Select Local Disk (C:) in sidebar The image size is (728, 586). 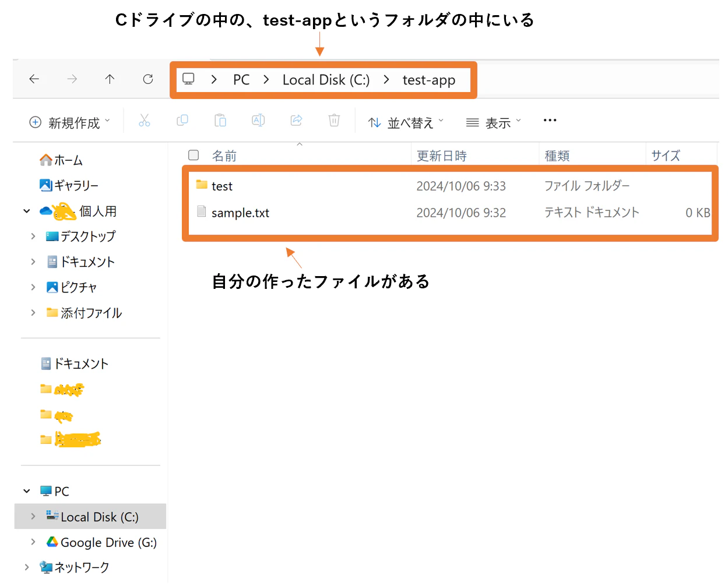tap(93, 517)
